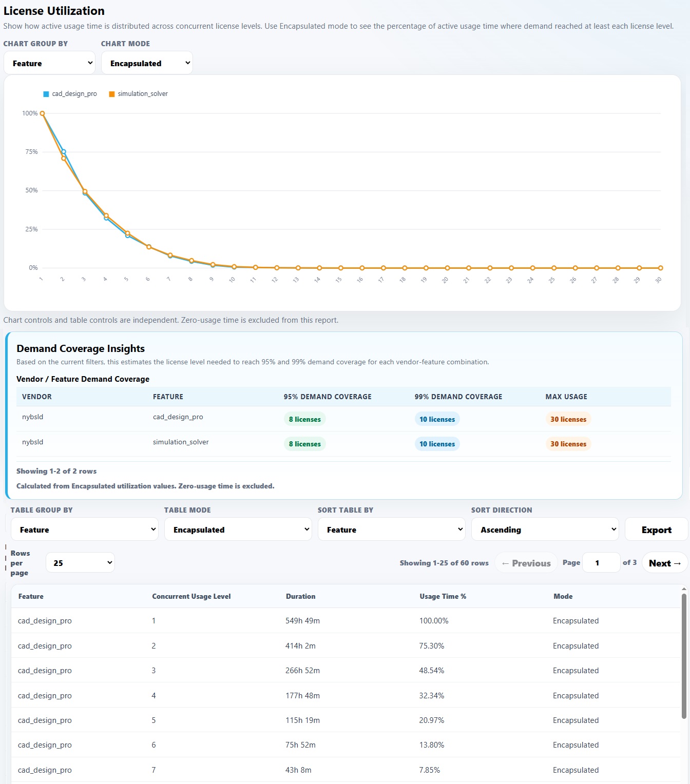
Task: Click the table's vertical scrollbar
Action: (684, 656)
